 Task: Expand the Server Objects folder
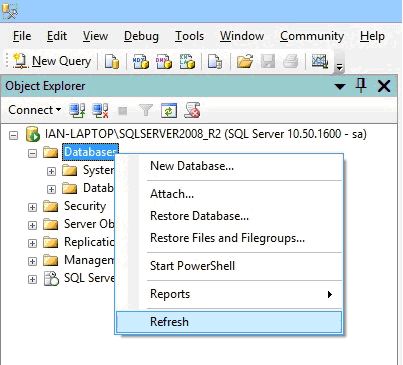click(32, 225)
